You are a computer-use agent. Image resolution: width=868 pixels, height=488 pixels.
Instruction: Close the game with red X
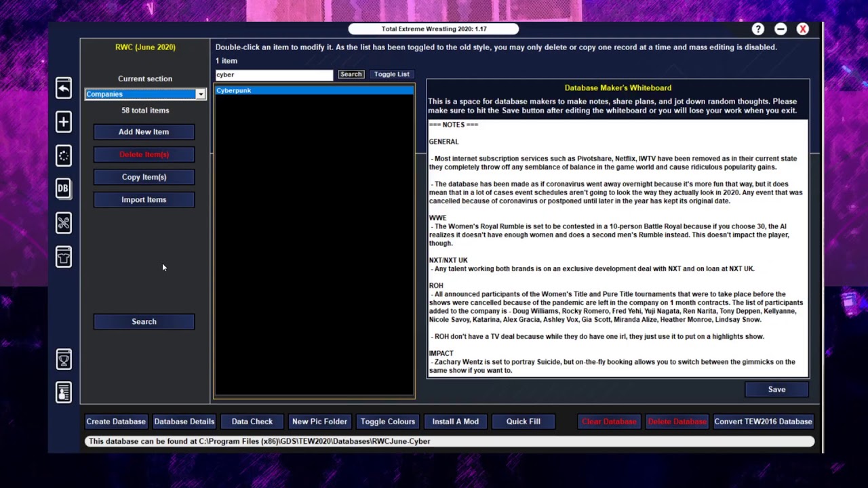(x=803, y=29)
